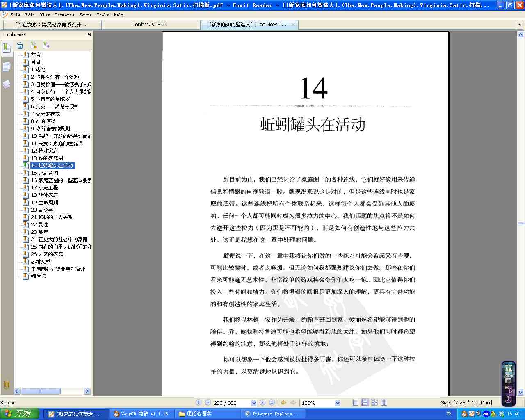Screen dimensions: 525x420
Task: Go to first page button
Action: (x=199, y=403)
